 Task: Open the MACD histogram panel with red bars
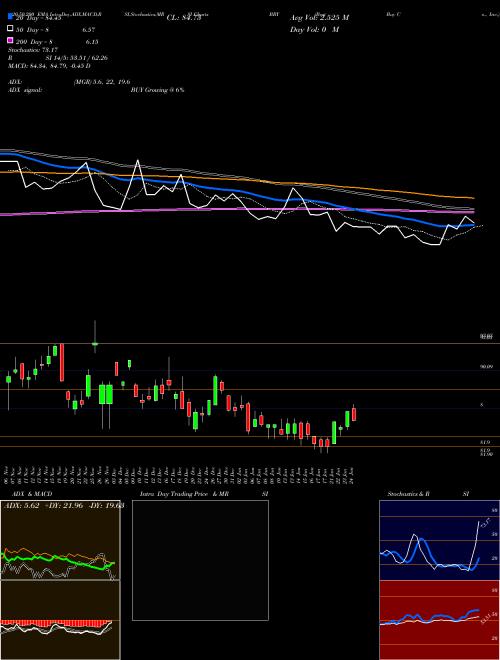pyautogui.click(x=60, y=620)
